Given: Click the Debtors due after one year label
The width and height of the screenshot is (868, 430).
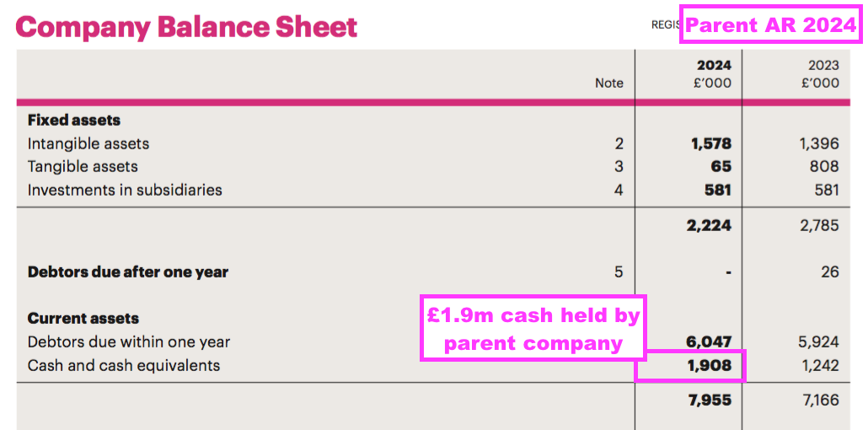Looking at the screenshot, I should (x=128, y=272).
